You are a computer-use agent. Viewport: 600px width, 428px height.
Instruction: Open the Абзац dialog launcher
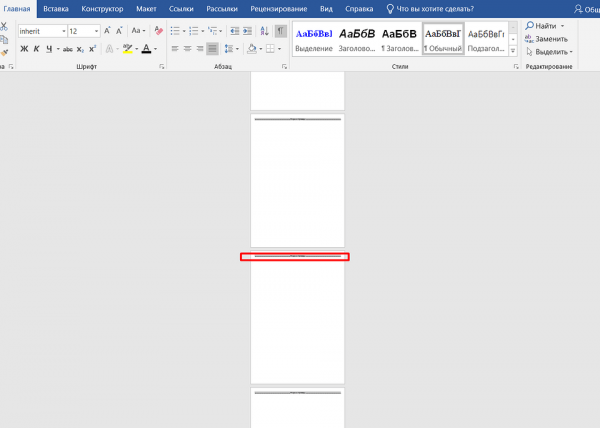[284, 67]
